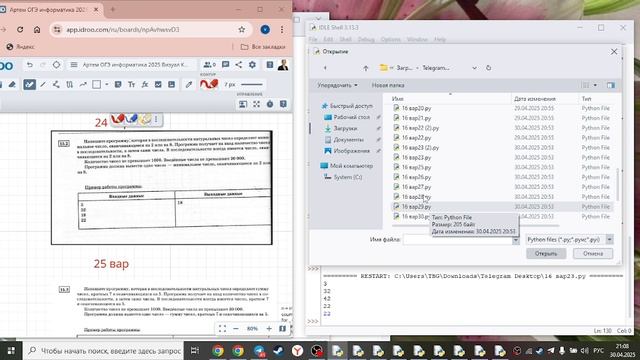
Task: Click the file name input field
Action: 458,240
